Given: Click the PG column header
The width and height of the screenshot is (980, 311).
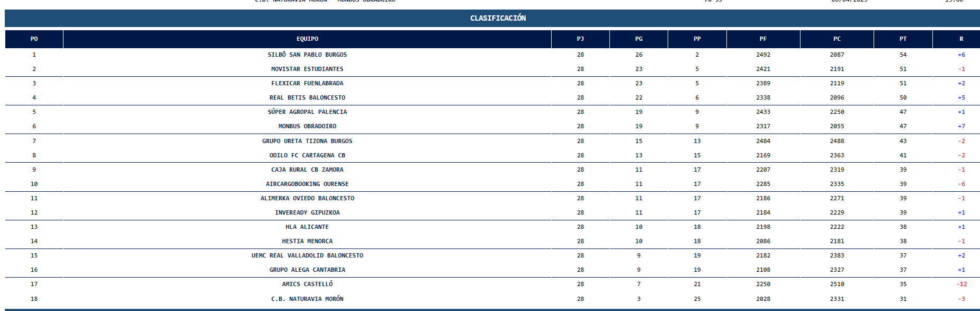Looking at the screenshot, I should click(639, 39).
